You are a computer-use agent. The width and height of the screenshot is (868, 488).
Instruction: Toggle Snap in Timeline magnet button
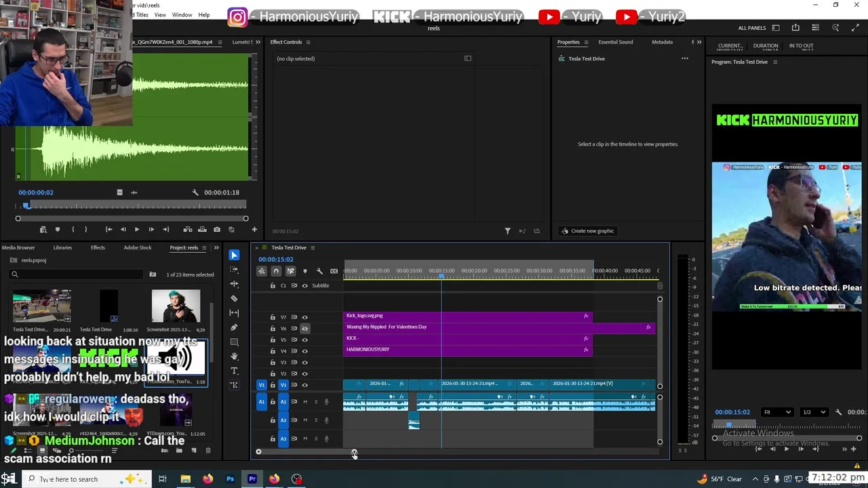pos(276,271)
